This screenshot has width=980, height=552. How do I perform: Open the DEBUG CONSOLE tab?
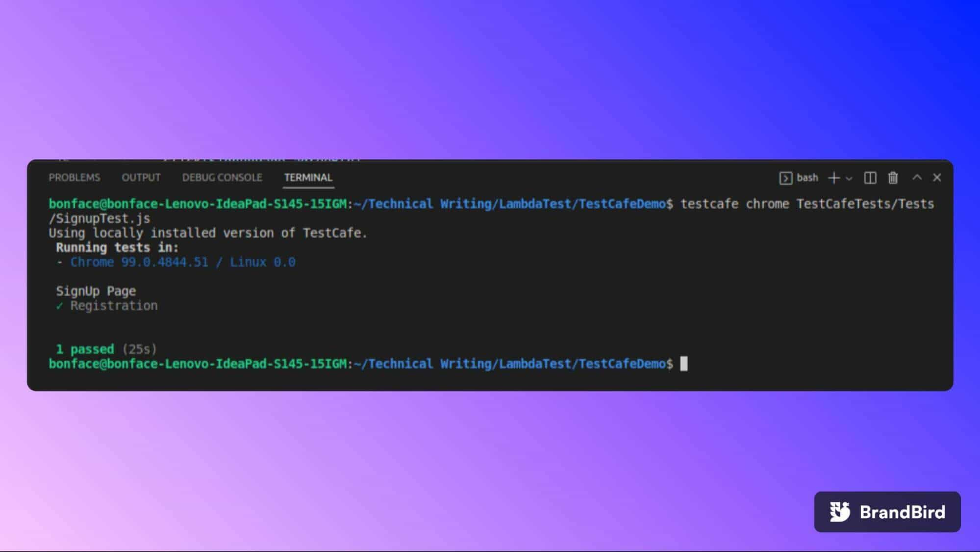click(222, 177)
